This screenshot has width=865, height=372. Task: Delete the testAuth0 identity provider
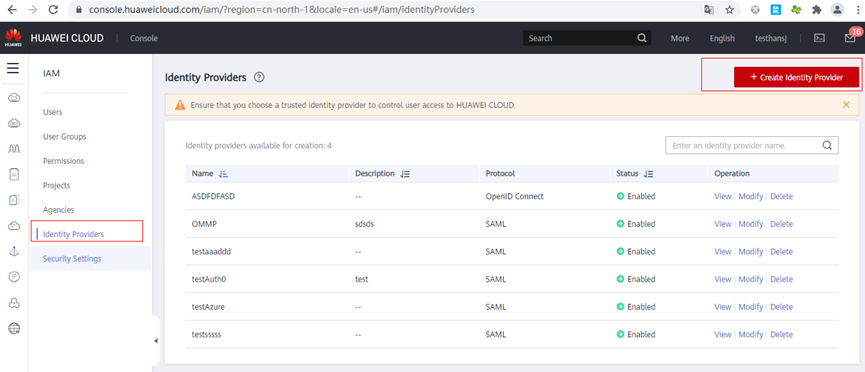782,279
